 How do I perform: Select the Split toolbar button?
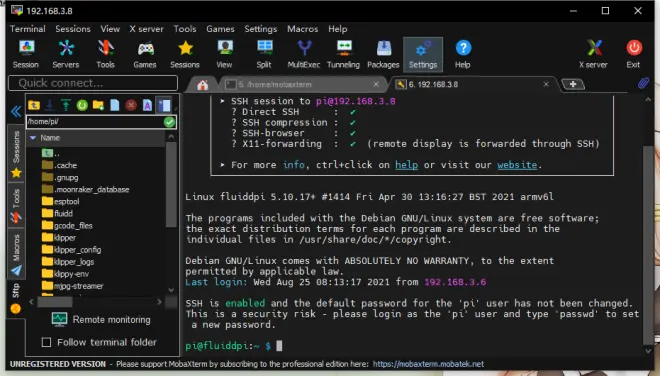click(x=264, y=54)
